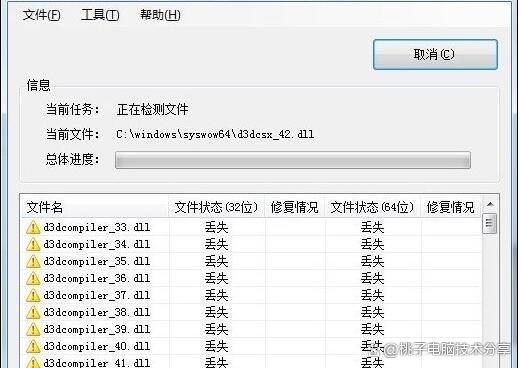Select file name d3dcompiler_37.dll
This screenshot has width=521, height=368.
coord(97,295)
